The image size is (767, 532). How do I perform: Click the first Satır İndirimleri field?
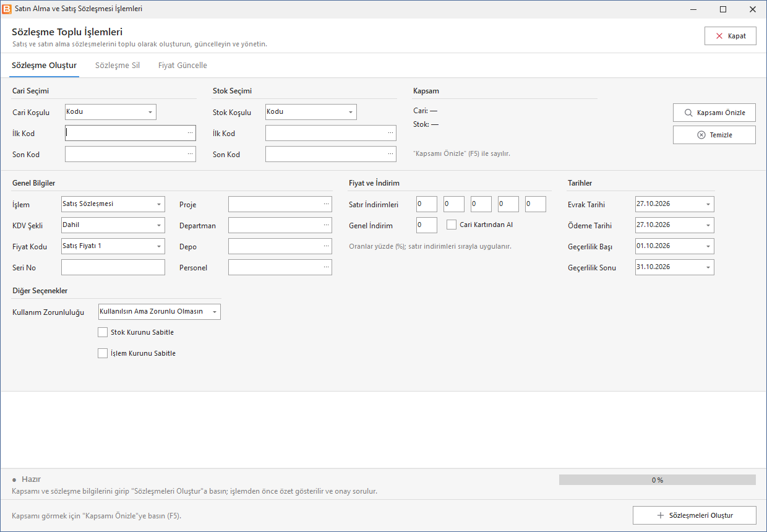427,204
